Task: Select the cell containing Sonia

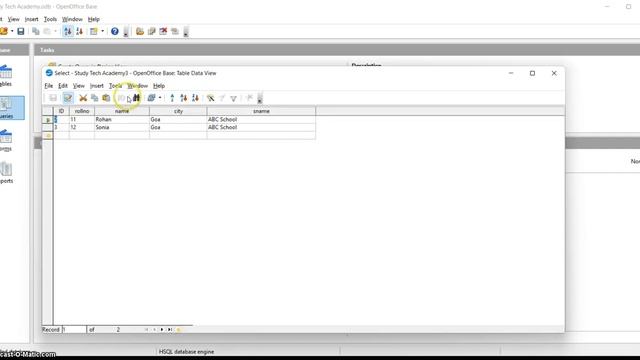Action: coord(122,127)
